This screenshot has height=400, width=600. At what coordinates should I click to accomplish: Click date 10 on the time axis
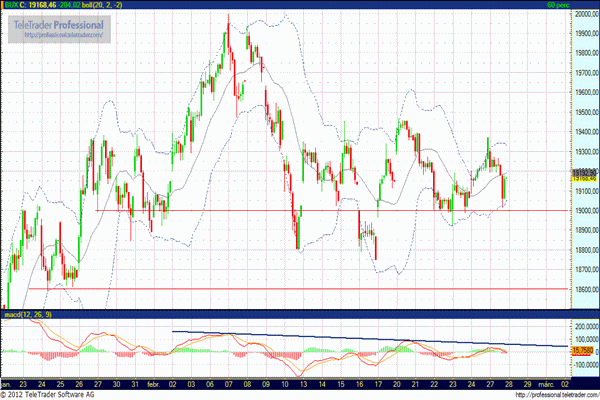(285, 384)
